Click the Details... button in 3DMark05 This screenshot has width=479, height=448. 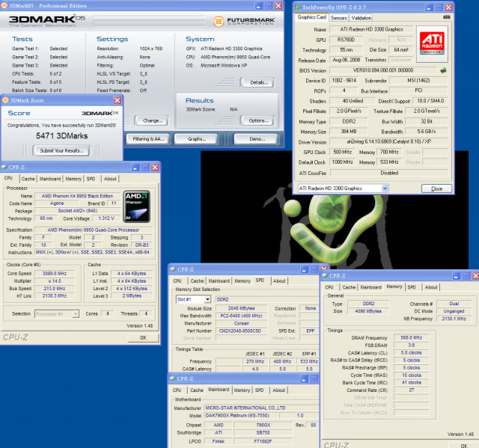point(259,83)
